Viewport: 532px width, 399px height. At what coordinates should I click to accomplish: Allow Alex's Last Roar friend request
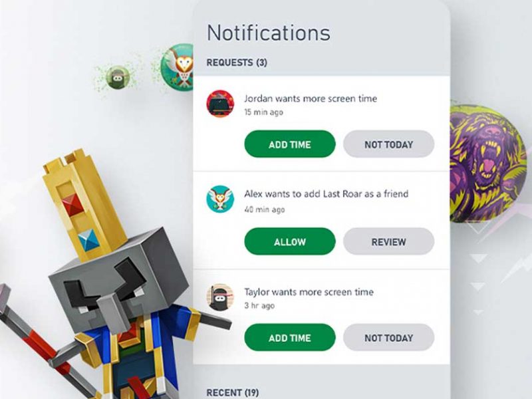290,241
